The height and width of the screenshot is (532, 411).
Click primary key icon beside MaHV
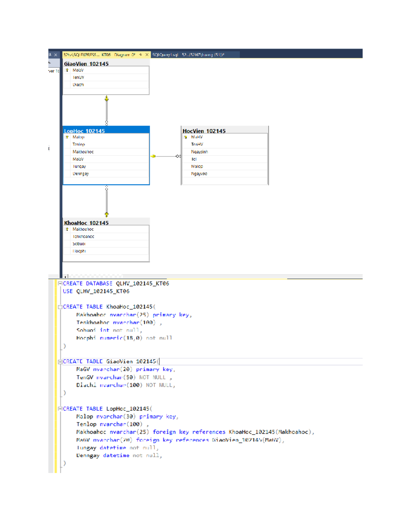(186, 137)
